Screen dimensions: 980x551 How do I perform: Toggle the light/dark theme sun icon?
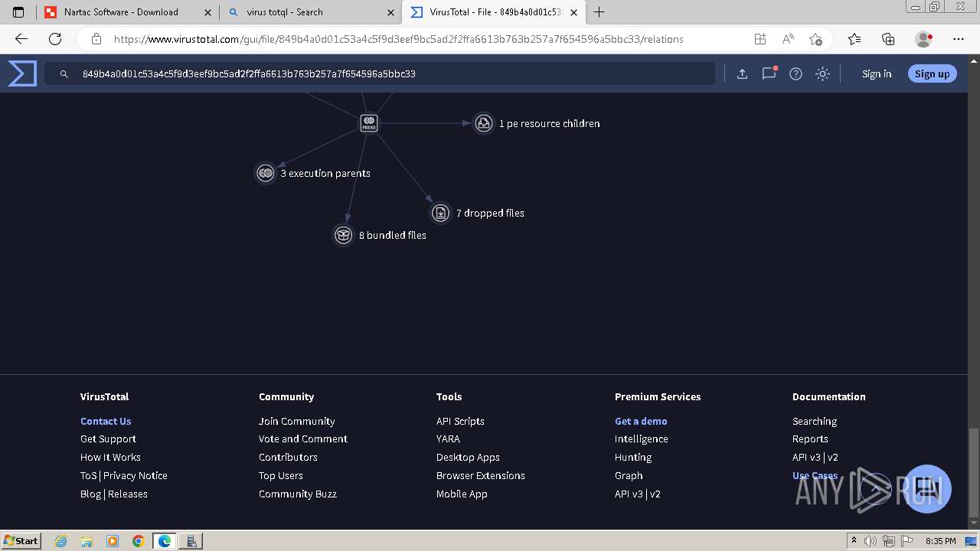coord(822,73)
